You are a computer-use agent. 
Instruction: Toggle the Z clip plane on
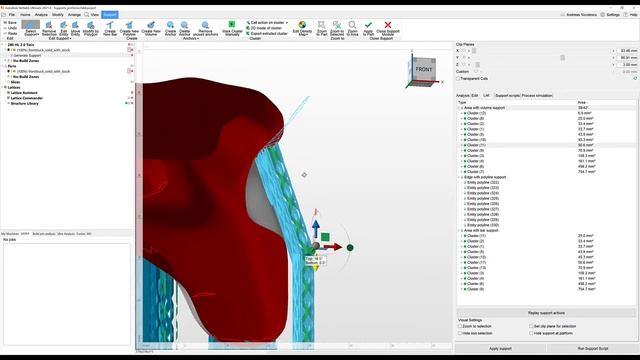coord(463,64)
